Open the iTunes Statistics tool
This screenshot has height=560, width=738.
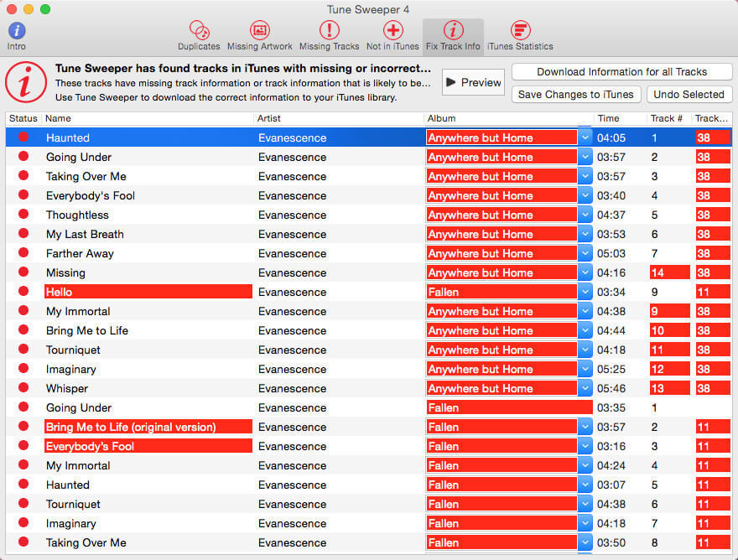tap(520, 36)
